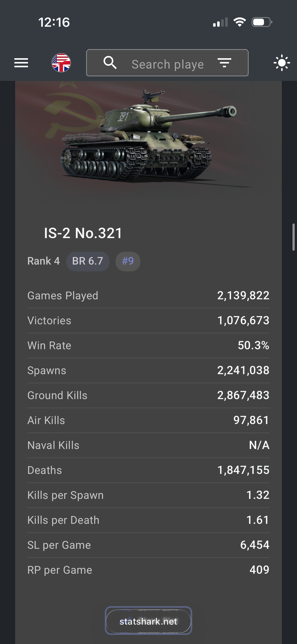
Task: Tap the Ground Kills value 2,867,483
Action: tap(243, 395)
